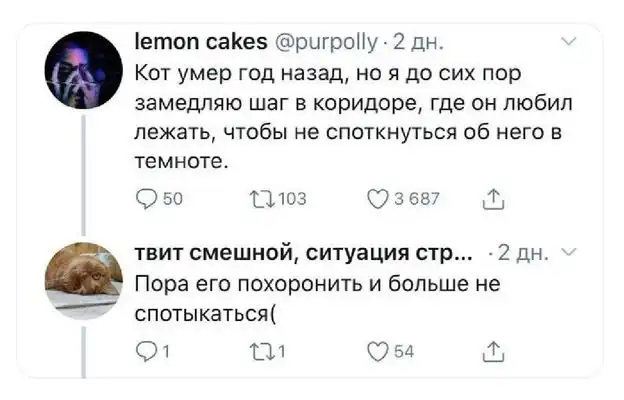Click the cat profile avatar
Image resolution: width=624 pixels, height=400 pixels.
tap(83, 279)
